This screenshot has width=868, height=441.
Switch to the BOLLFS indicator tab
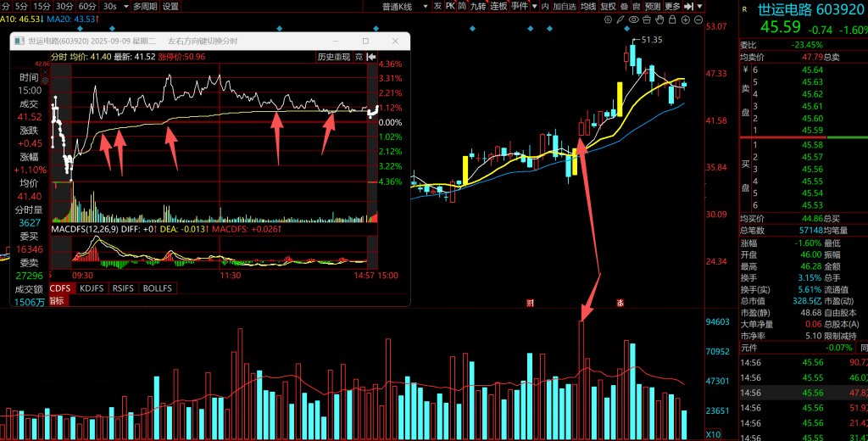157,288
